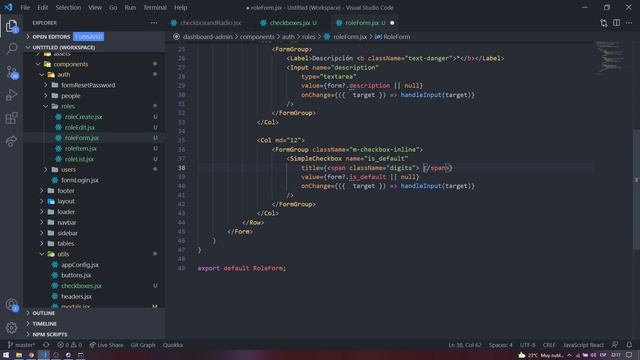Click the Windows Start button
This screenshot has height=360, width=640.
[x=6, y=355]
